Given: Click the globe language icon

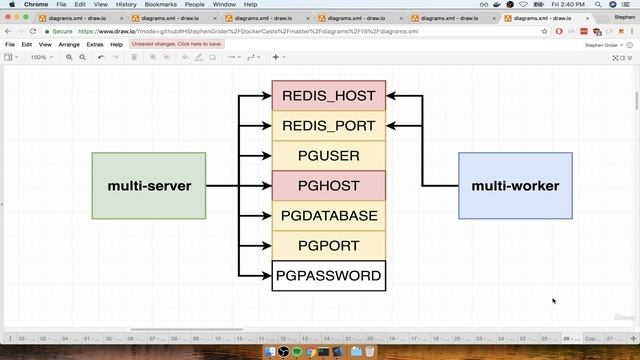Looking at the screenshot, I should tap(630, 45).
